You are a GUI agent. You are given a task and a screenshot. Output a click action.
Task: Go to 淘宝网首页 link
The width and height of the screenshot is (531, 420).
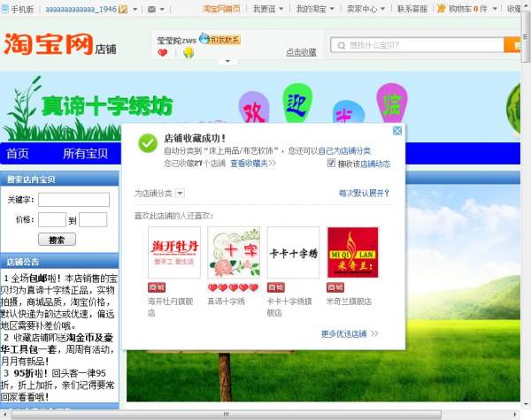221,9
